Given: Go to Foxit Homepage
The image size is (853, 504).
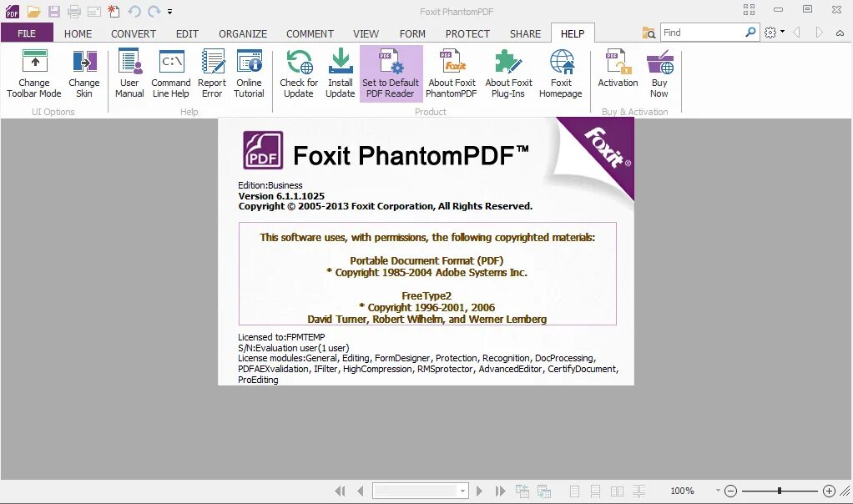Looking at the screenshot, I should point(561,73).
